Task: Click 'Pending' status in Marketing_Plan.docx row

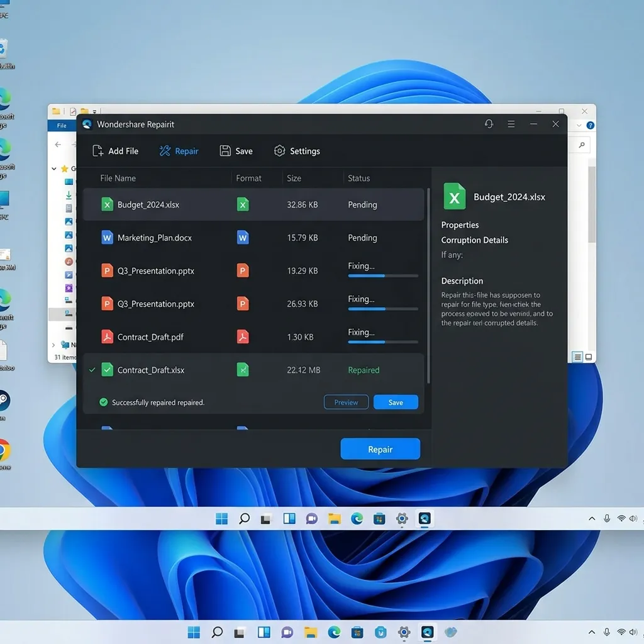Action: (362, 238)
